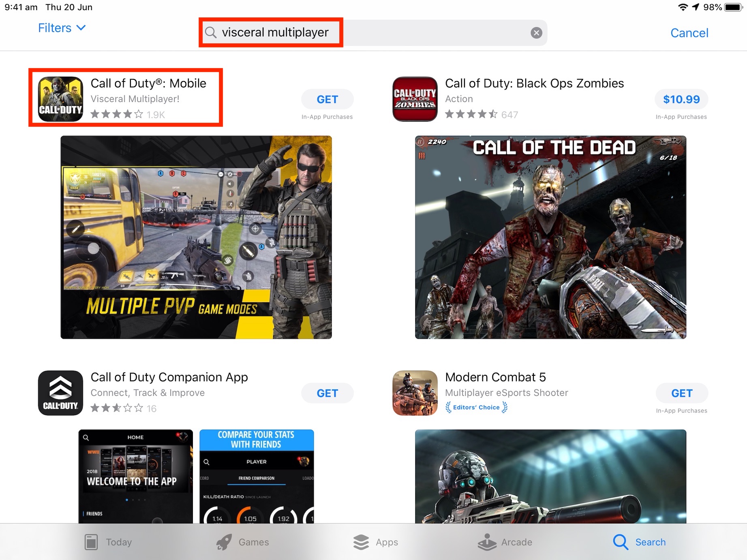This screenshot has width=747, height=560.
Task: Get Call of Duty: Mobile
Action: (327, 99)
